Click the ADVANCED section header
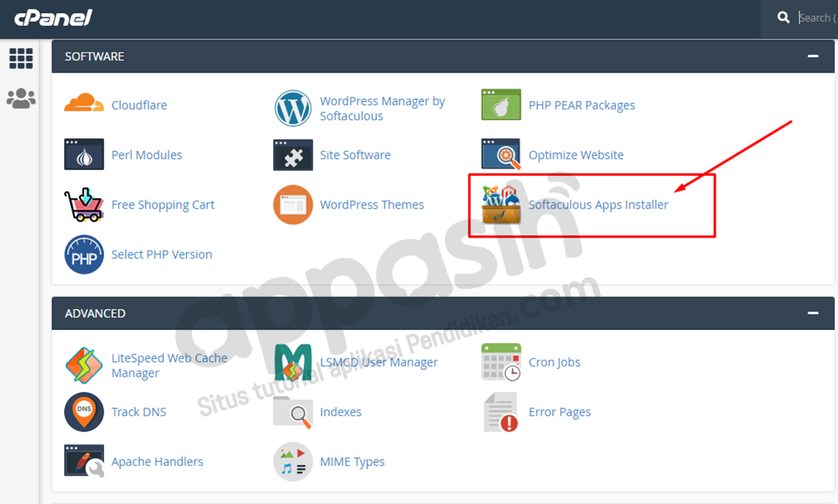The image size is (838, 504). (x=443, y=313)
